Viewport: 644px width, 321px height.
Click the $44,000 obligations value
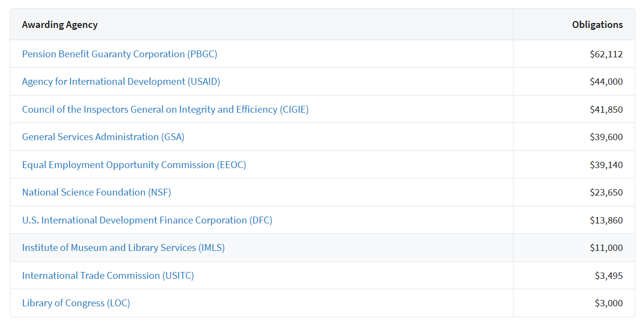click(x=606, y=82)
